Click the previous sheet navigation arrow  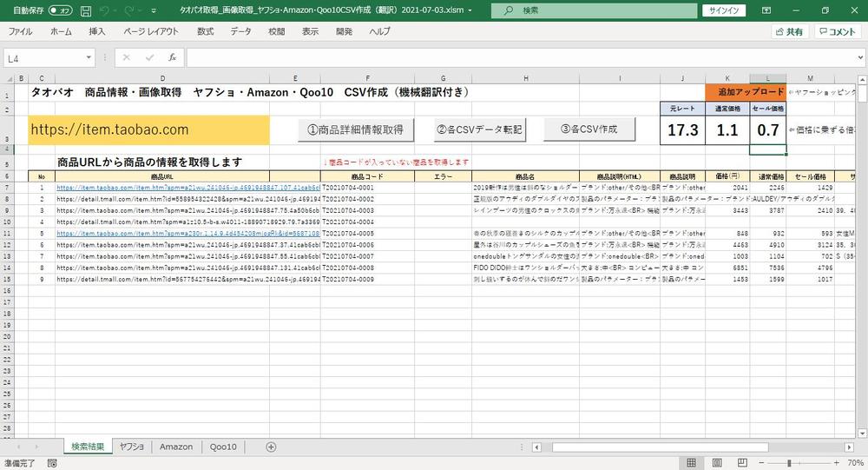point(19,447)
